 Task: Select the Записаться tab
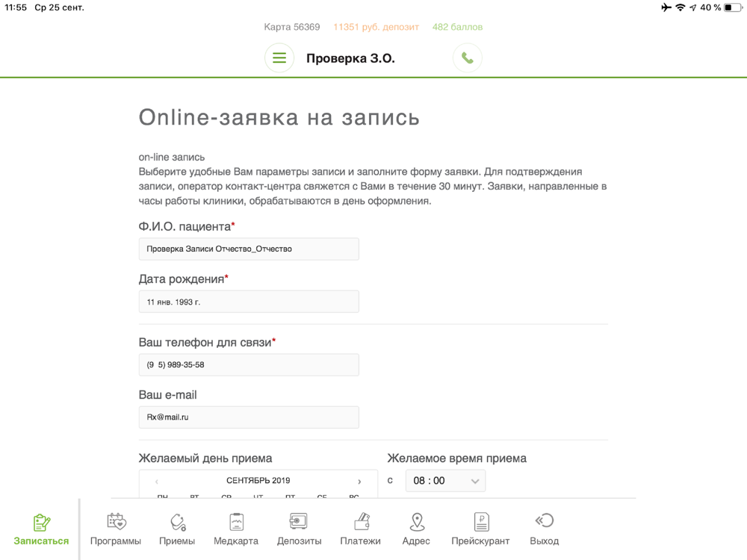tap(41, 529)
